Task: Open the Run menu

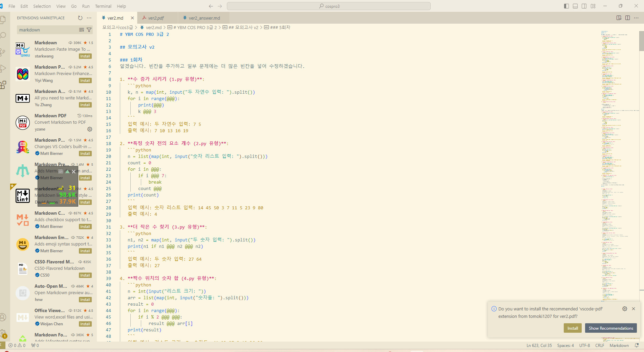Action: coord(86,6)
